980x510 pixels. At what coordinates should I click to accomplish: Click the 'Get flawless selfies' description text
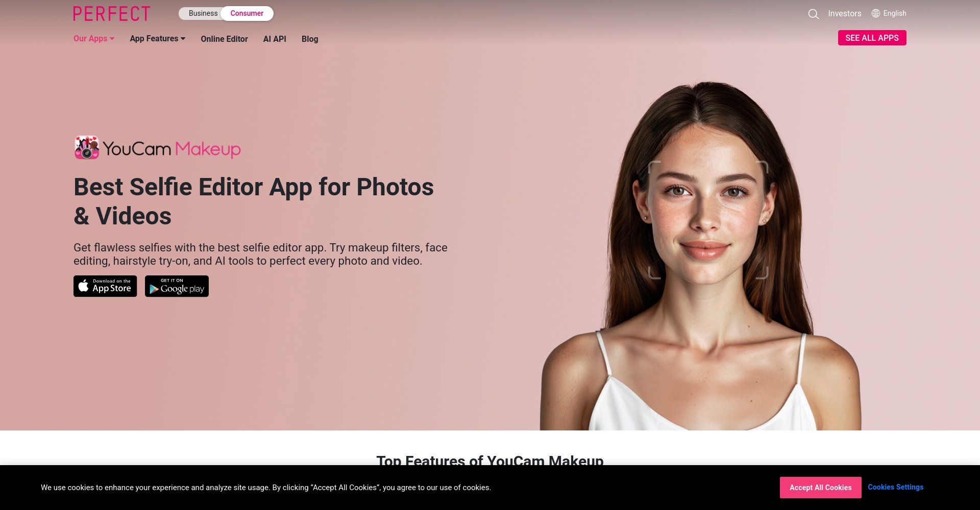[x=260, y=254]
